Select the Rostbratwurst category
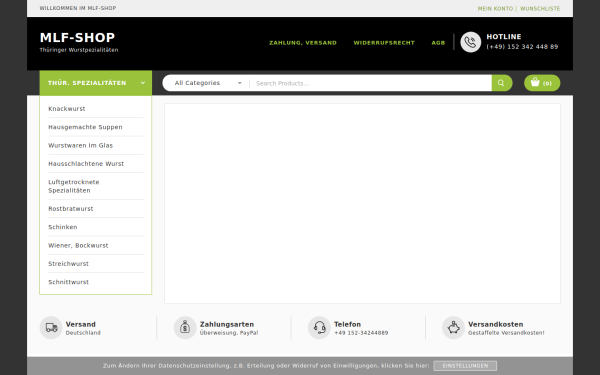The image size is (600, 375). point(71,209)
